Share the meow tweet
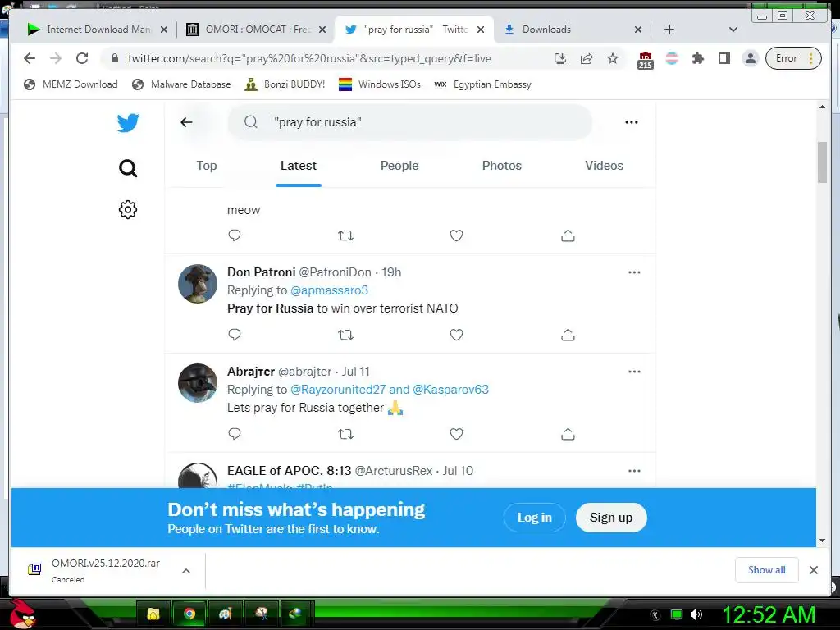Viewport: 840px width, 630px height. [568, 235]
